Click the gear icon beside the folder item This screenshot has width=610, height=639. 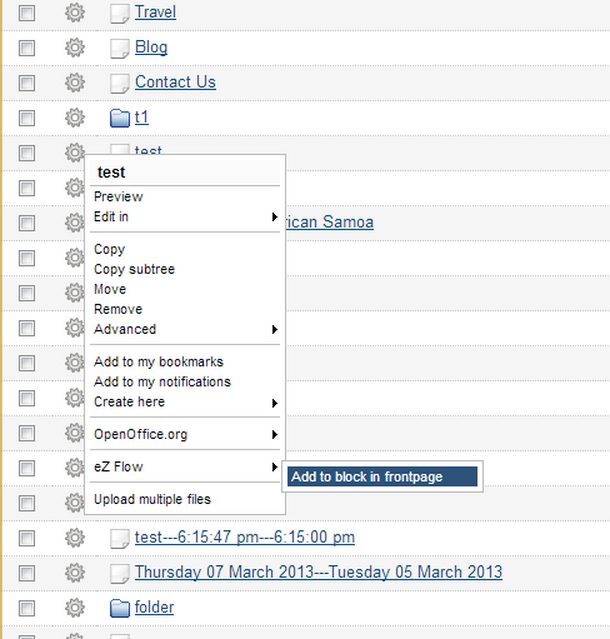click(74, 607)
